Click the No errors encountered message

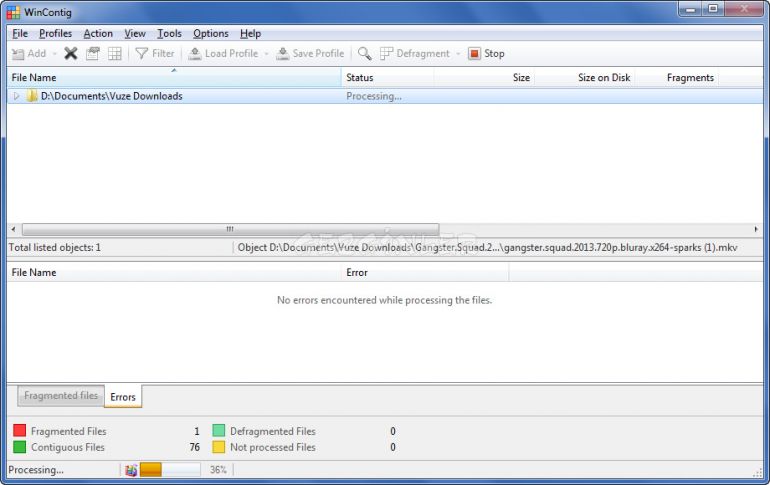coord(385,300)
